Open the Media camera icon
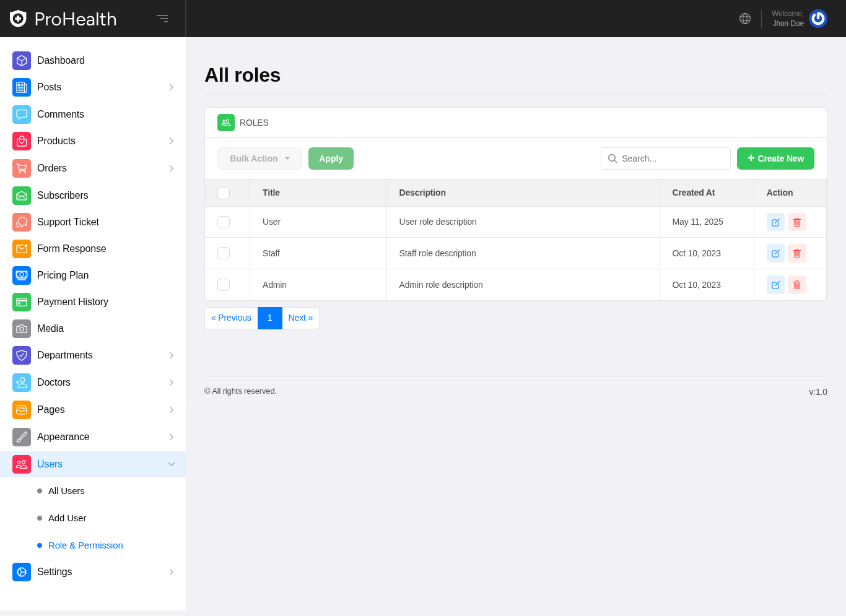This screenshot has width=846, height=616. click(22, 329)
